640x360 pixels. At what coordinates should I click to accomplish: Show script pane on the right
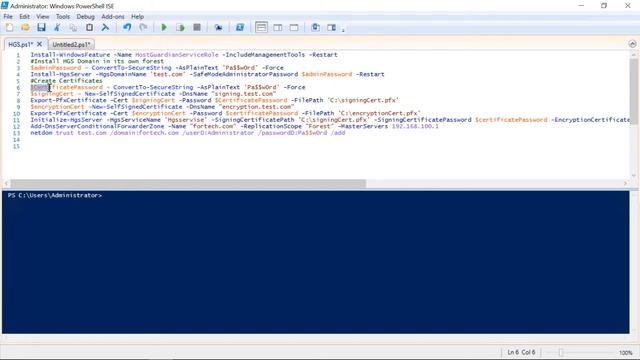tap(278, 27)
